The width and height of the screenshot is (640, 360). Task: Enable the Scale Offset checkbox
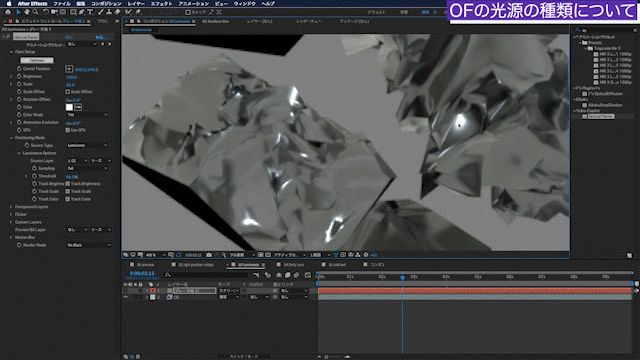(x=68, y=92)
